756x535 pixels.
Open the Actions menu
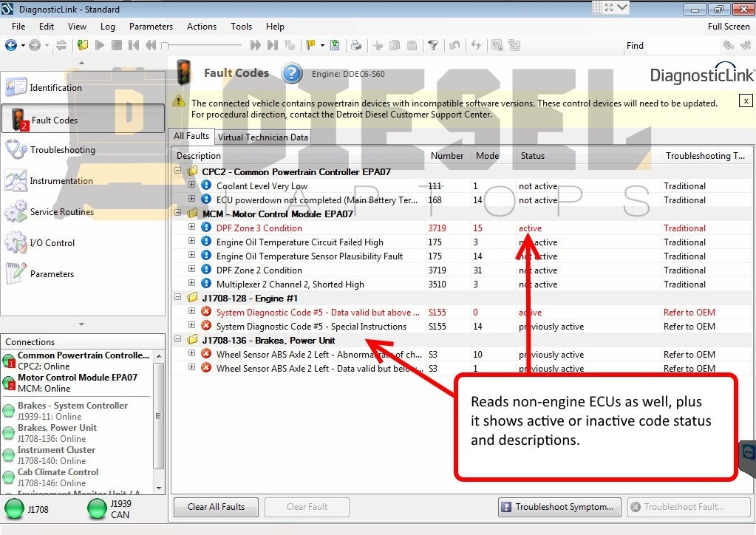pos(202,27)
